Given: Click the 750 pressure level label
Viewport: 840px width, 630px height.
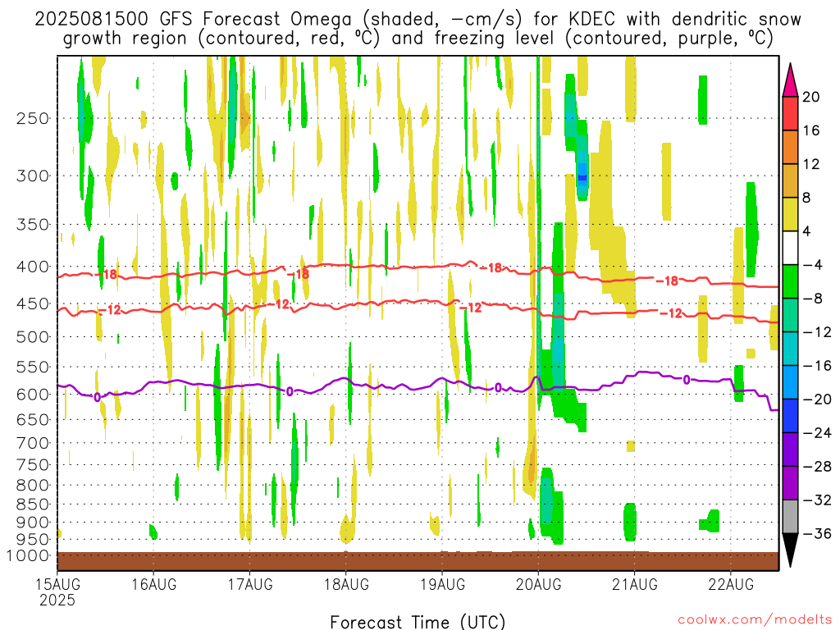Looking at the screenshot, I should pos(33,465).
